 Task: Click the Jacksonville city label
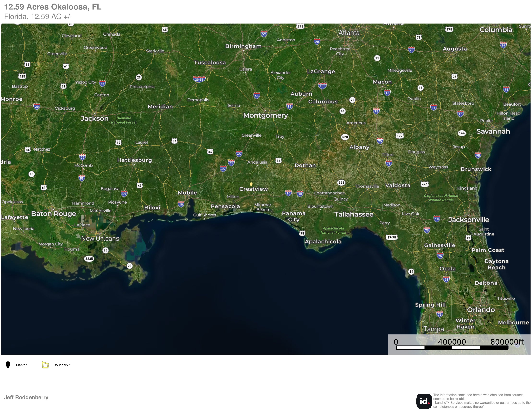coord(469,220)
